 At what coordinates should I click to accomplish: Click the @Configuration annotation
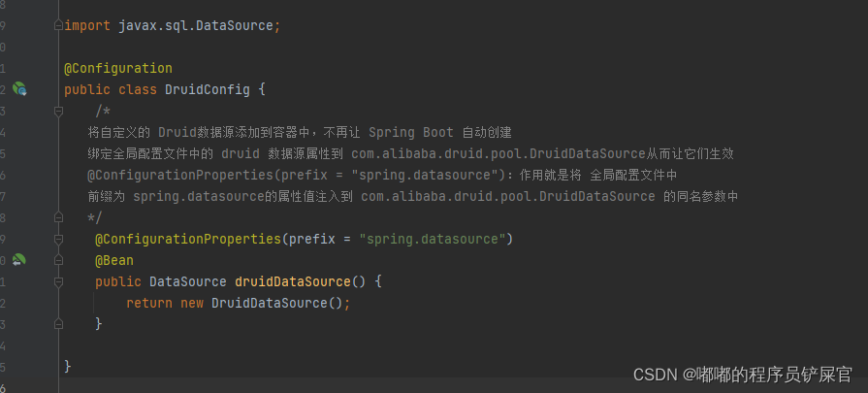pyautogui.click(x=117, y=68)
